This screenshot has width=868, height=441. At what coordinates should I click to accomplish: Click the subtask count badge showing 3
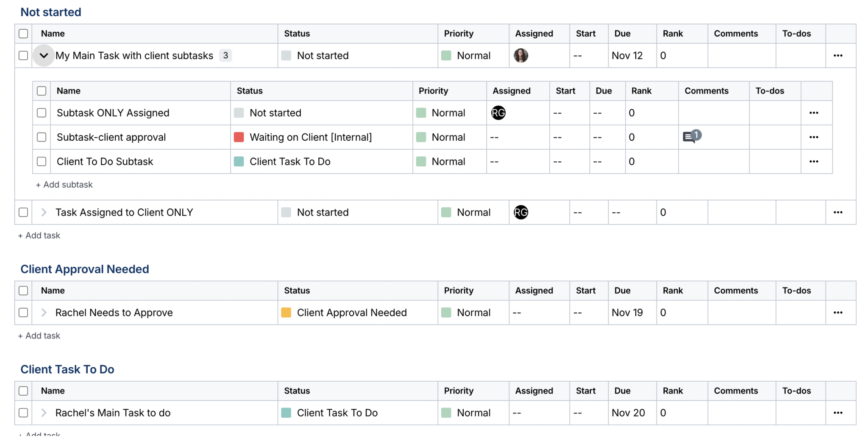click(226, 55)
